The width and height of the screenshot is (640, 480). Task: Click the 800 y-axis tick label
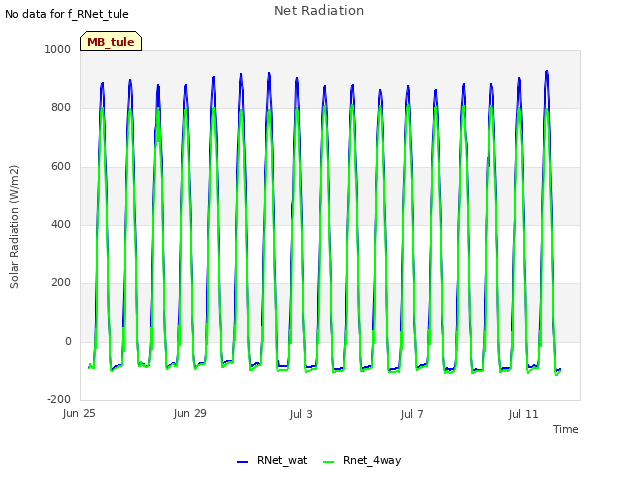click(x=61, y=107)
